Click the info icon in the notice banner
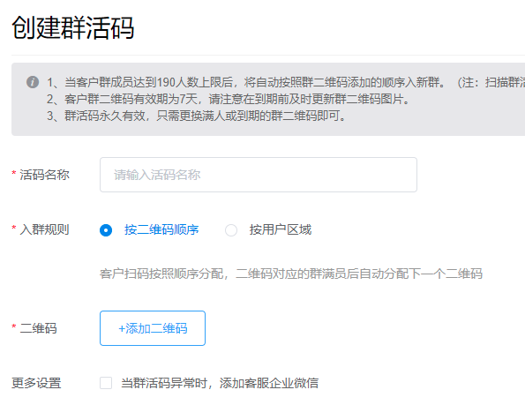Image resolution: width=525 pixels, height=420 pixels. click(x=33, y=82)
